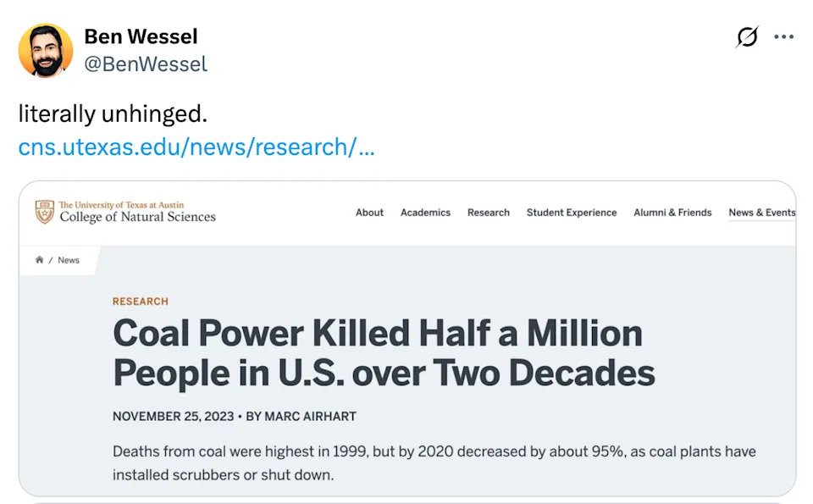
Task: Select author byline Marc Airhart
Action: point(314,416)
